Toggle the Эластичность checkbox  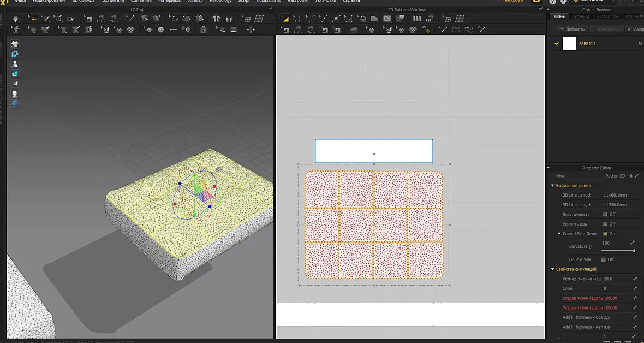coord(605,214)
